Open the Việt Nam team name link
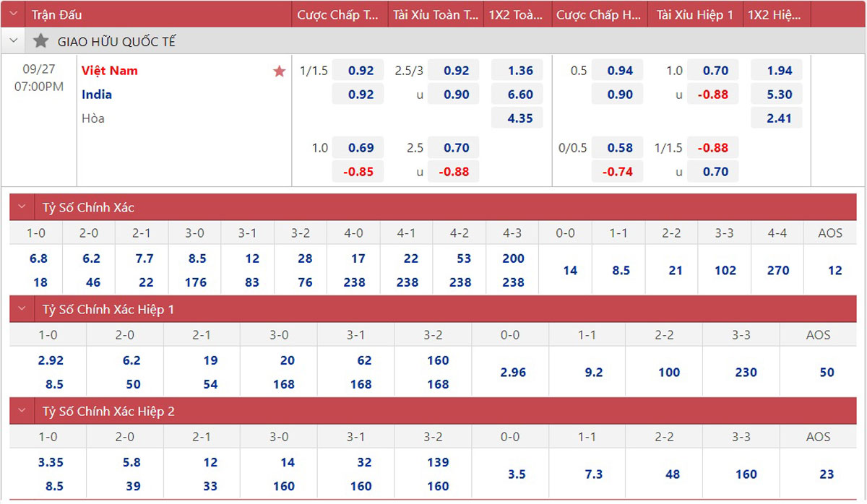The image size is (867, 504). (x=110, y=71)
